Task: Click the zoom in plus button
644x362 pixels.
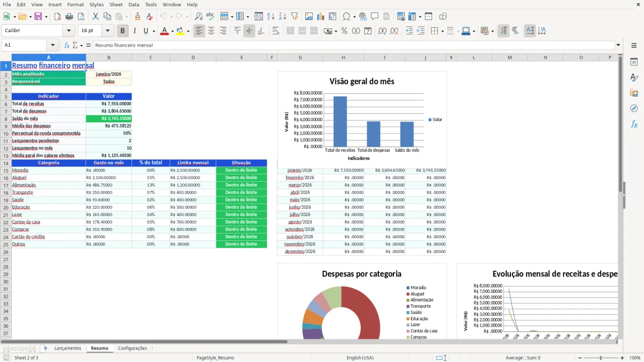Action: pyautogui.click(x=623, y=358)
